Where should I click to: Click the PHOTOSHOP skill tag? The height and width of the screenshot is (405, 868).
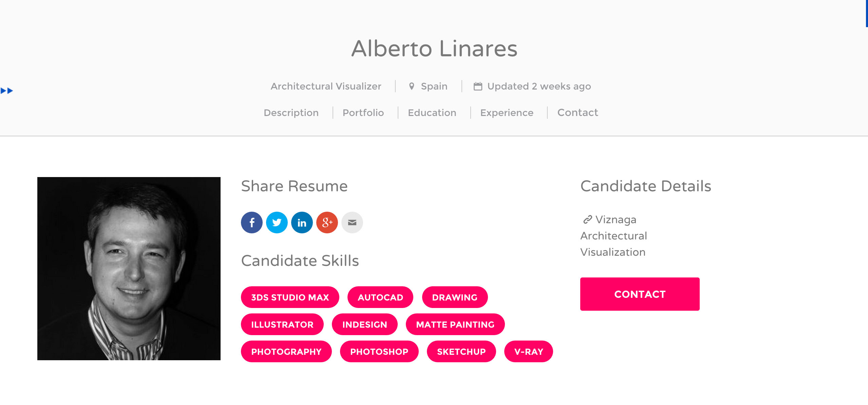(379, 351)
